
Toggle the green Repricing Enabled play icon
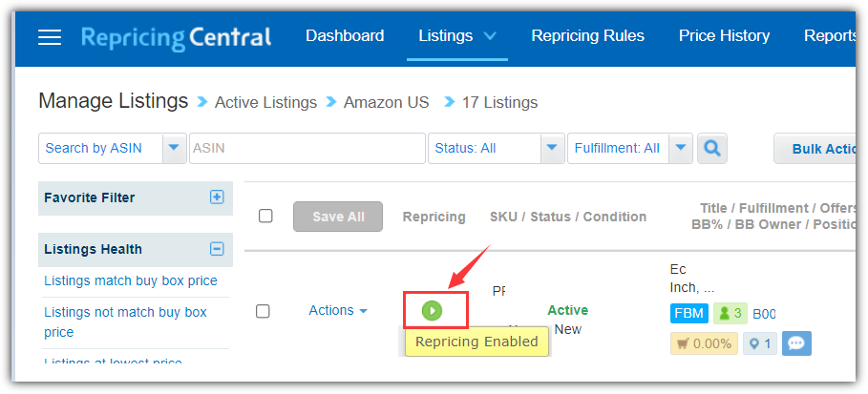432,310
